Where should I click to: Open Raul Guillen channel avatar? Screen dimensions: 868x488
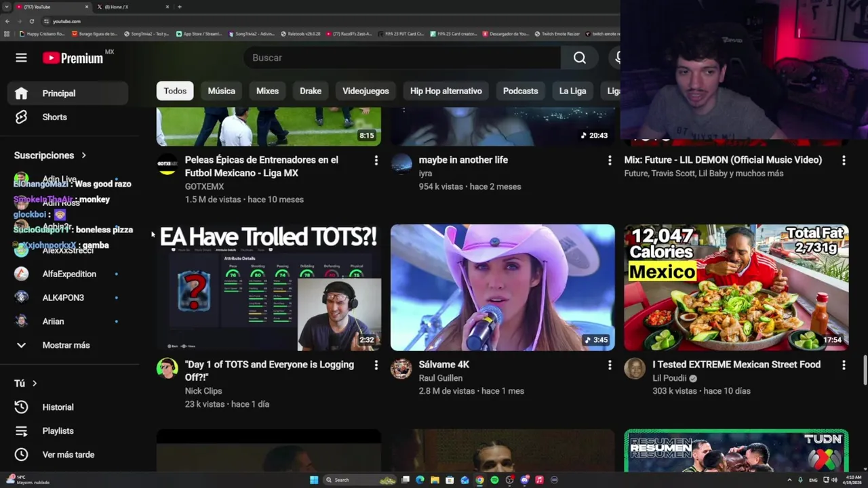tap(401, 369)
